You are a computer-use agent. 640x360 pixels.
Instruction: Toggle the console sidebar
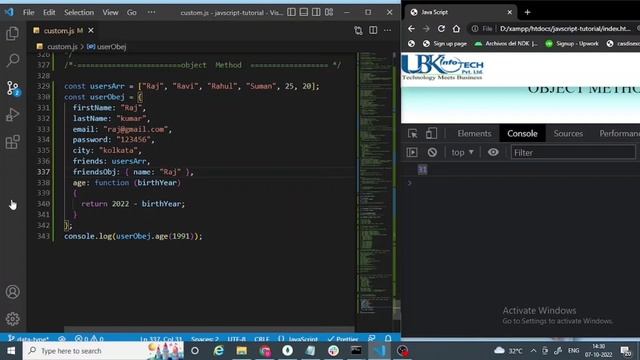pos(412,152)
